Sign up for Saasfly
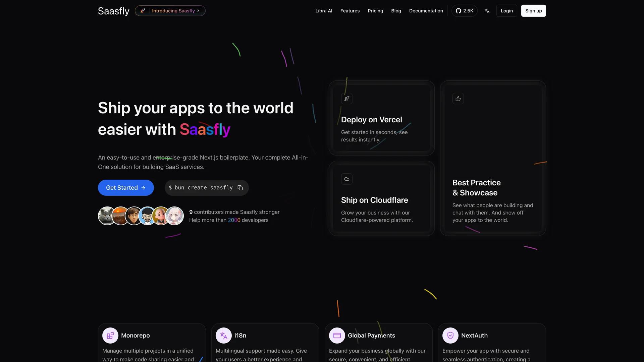Image resolution: width=644 pixels, height=362 pixels. tap(533, 10)
